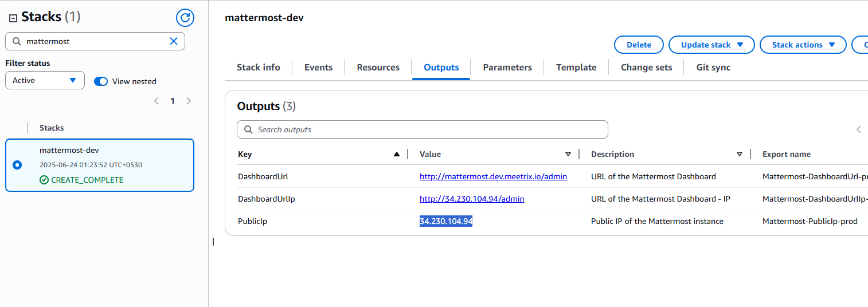The image size is (868, 307).
Task: Switch to the Events tab
Action: point(318,68)
